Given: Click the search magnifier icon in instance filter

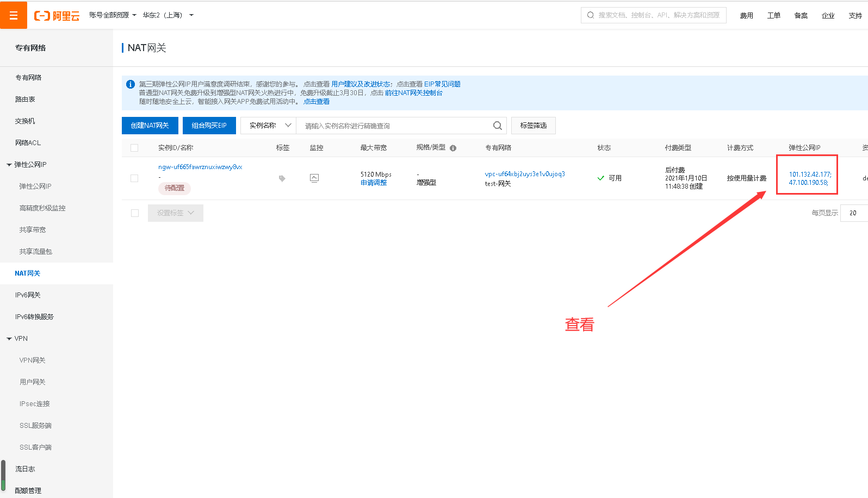Looking at the screenshot, I should [497, 126].
